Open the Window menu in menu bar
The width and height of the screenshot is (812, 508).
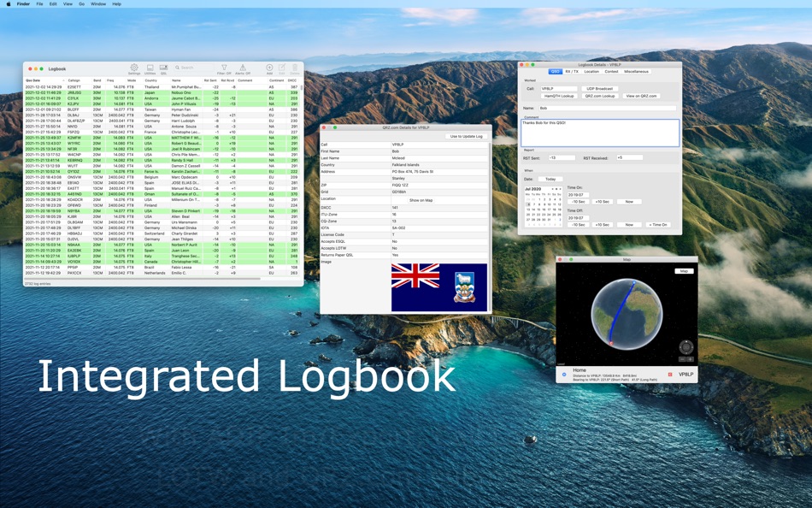98,3
